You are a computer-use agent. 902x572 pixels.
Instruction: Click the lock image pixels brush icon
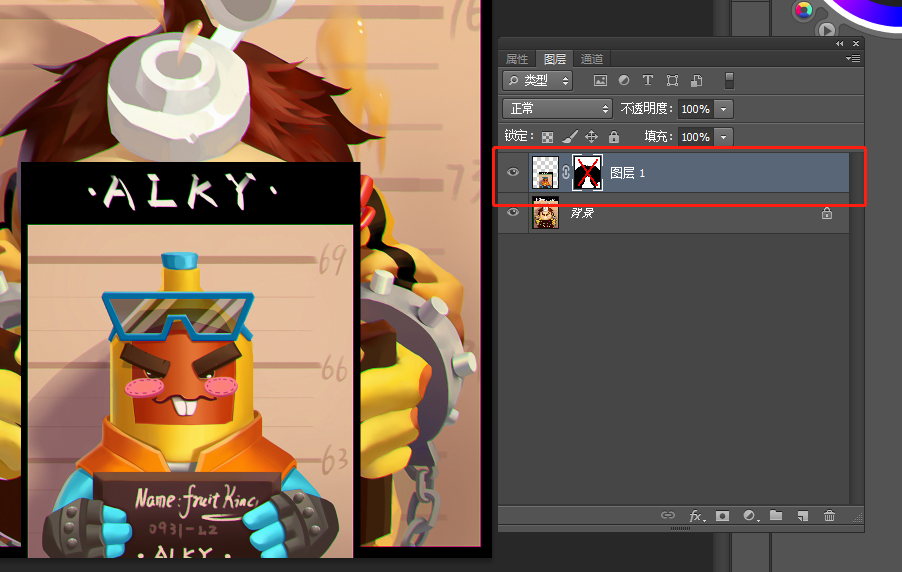tap(570, 136)
